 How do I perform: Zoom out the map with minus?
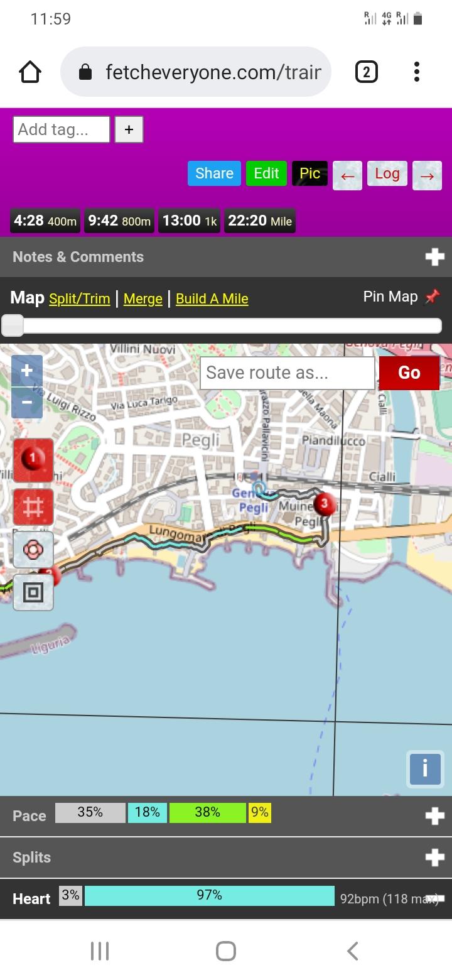point(27,403)
